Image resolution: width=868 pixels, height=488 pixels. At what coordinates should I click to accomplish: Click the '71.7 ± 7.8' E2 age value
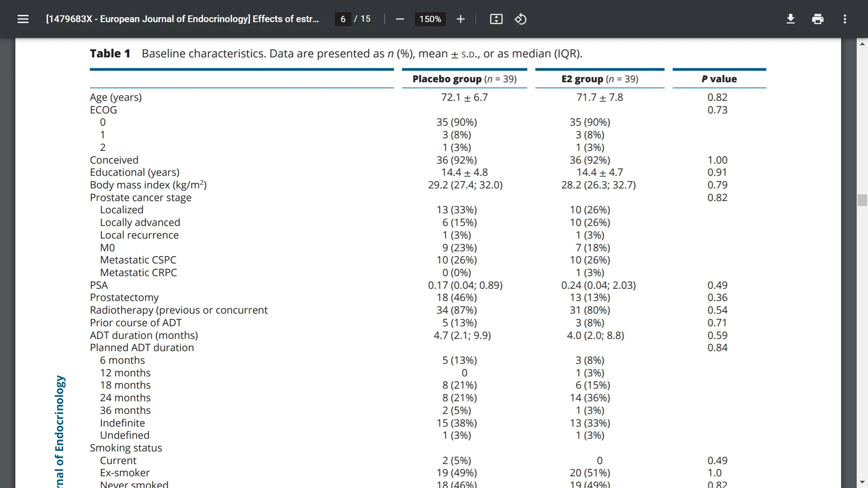pos(599,97)
